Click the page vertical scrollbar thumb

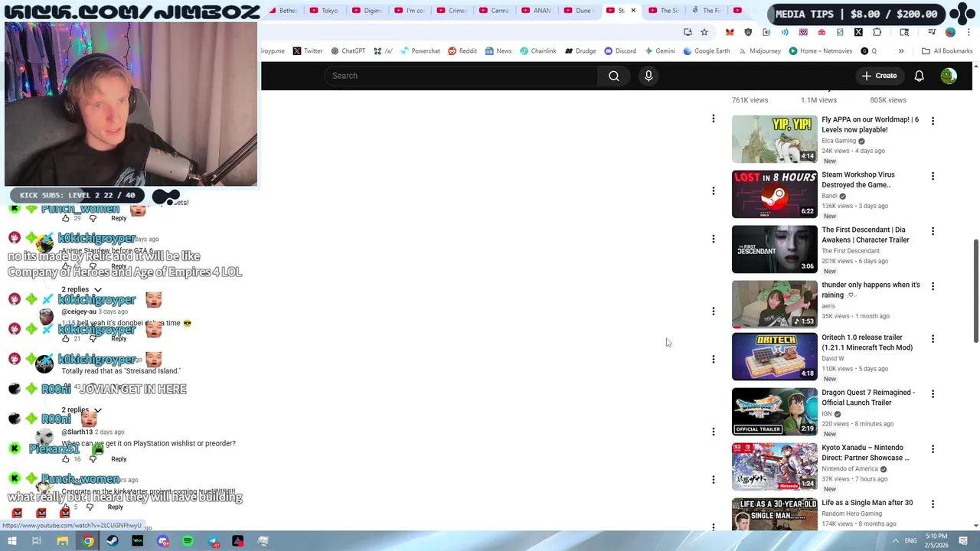click(x=975, y=291)
